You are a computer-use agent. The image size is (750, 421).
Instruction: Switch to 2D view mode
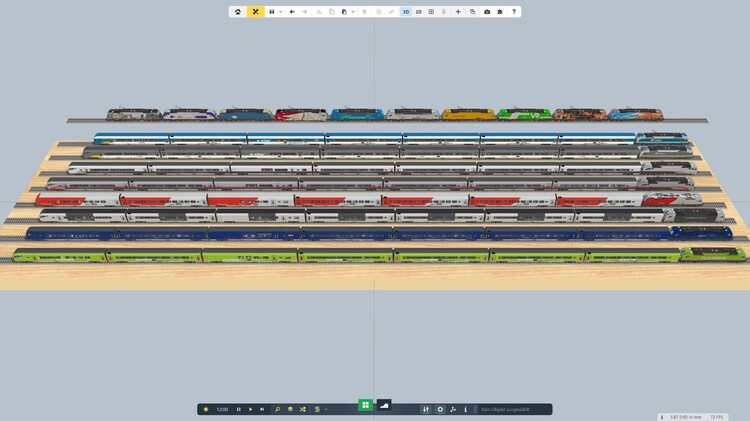click(x=419, y=11)
